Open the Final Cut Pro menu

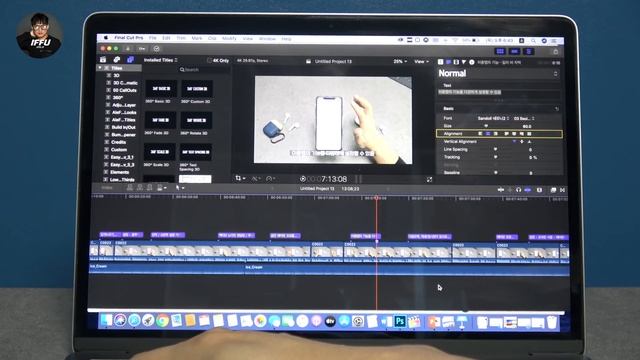129,38
